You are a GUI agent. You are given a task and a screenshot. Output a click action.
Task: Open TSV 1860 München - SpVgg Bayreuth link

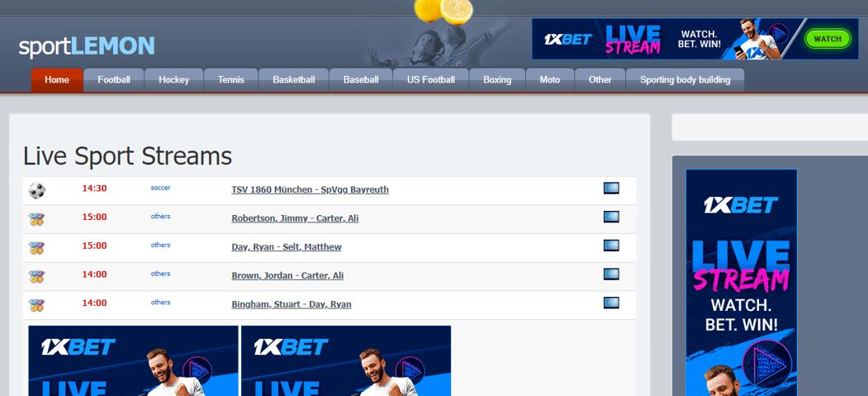[x=310, y=189]
